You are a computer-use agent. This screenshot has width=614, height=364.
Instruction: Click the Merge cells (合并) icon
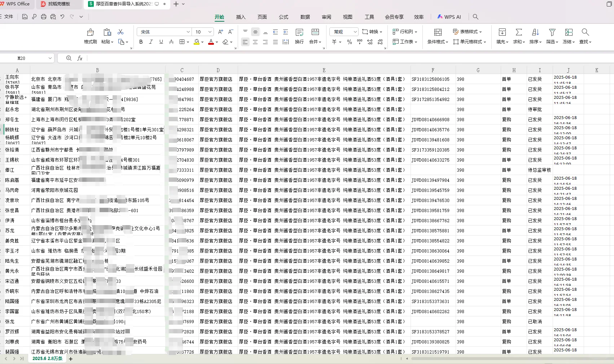click(x=315, y=32)
